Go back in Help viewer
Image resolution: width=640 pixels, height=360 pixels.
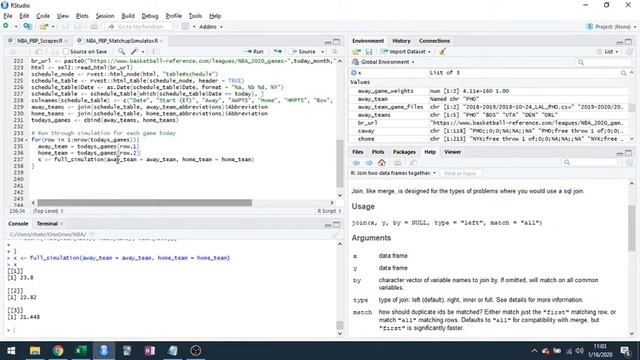pyautogui.click(x=356, y=162)
